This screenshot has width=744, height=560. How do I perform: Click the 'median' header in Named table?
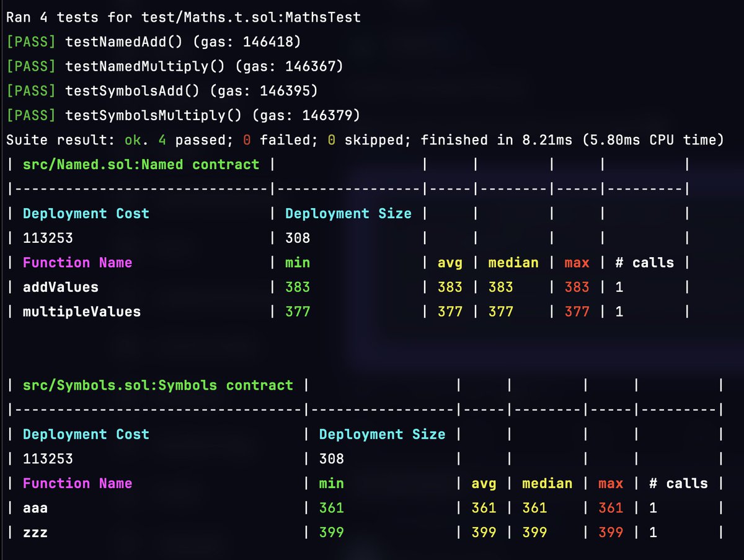(513, 263)
